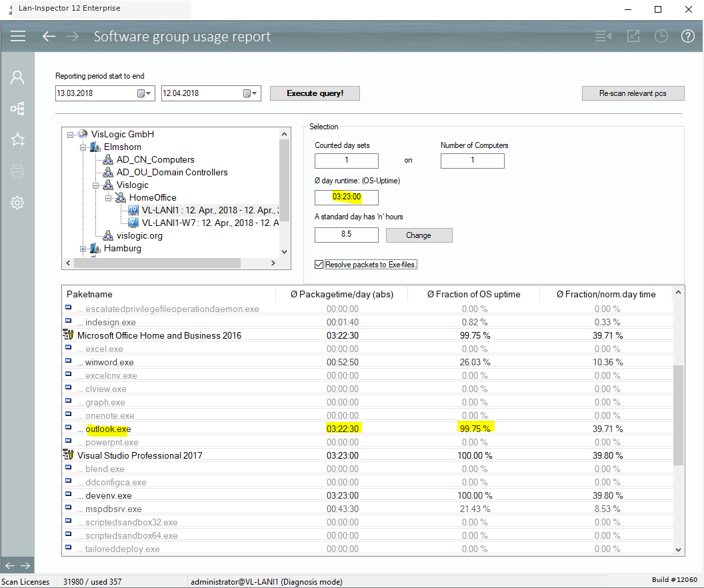This screenshot has height=588, width=704.
Task: Click the VisLogic GmbH globe icon
Action: click(x=83, y=134)
